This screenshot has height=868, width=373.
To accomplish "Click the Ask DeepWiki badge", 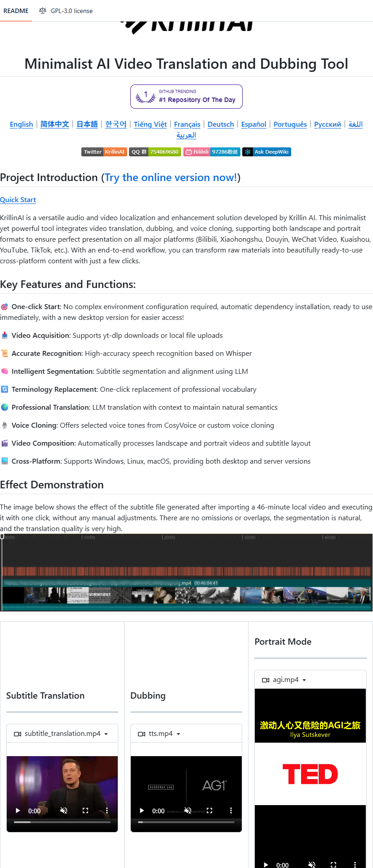I will click(x=266, y=152).
